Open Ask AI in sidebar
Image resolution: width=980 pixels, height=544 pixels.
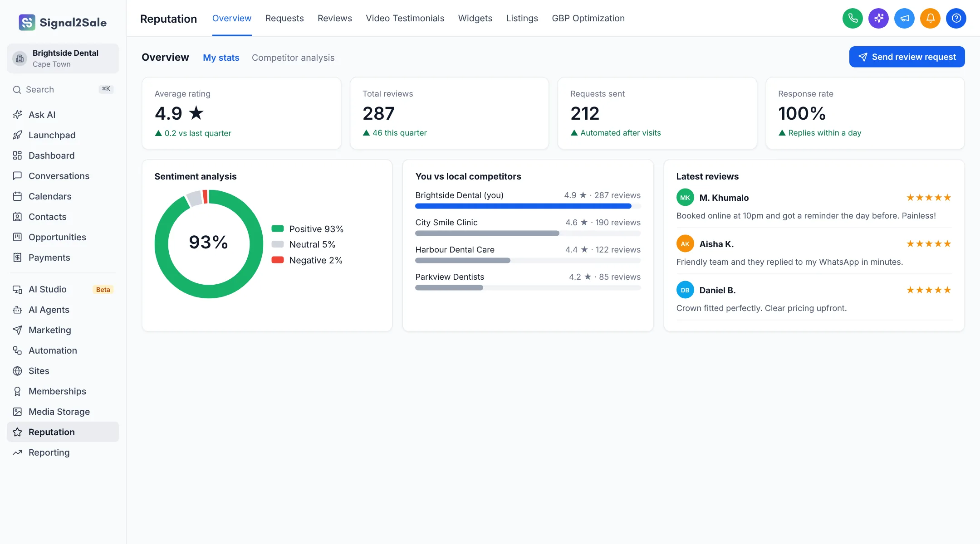63,115
